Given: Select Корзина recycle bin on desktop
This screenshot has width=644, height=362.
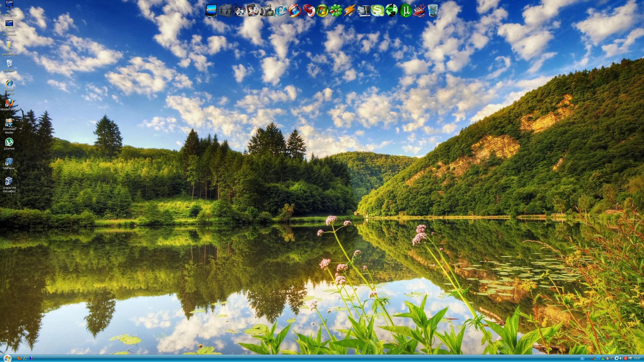Looking at the screenshot, I should 9,65.
